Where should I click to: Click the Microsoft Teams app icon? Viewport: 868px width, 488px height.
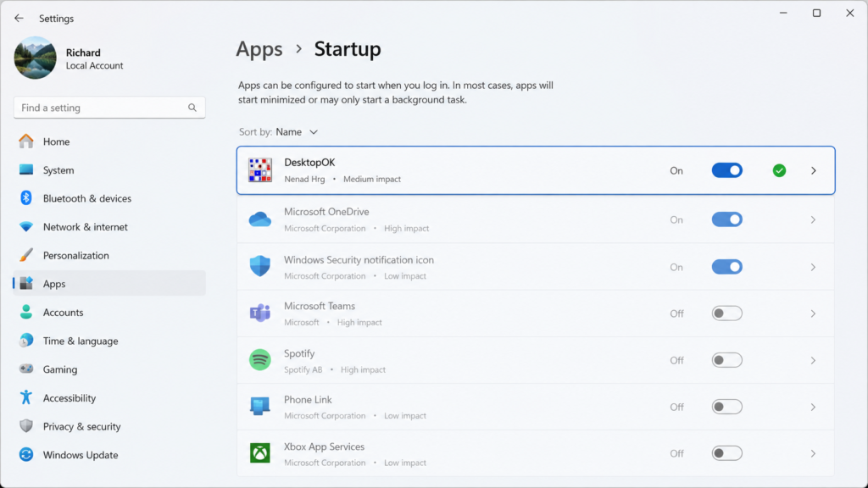click(x=260, y=313)
